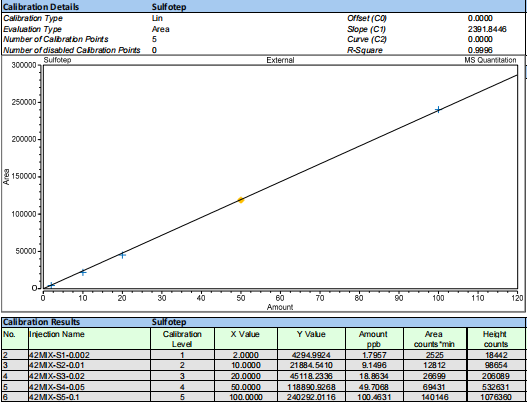Click the X value 100.0000 cell
This screenshot has height=403, width=528.
(x=245, y=398)
